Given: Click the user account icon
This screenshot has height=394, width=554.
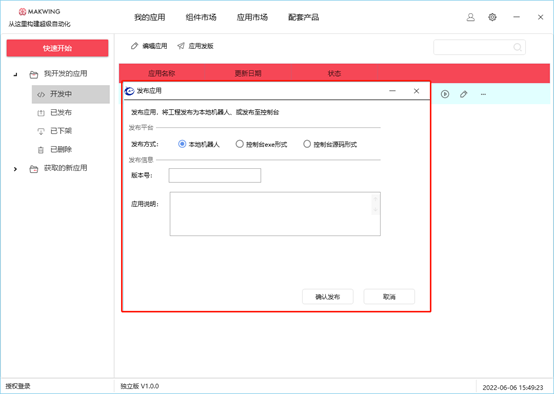Looking at the screenshot, I should [470, 17].
